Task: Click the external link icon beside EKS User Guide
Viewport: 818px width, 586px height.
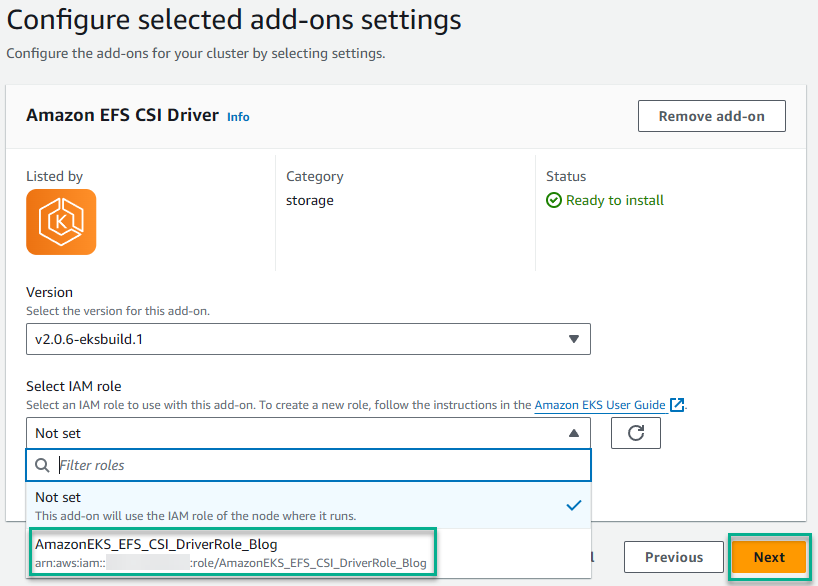Action: tap(679, 404)
